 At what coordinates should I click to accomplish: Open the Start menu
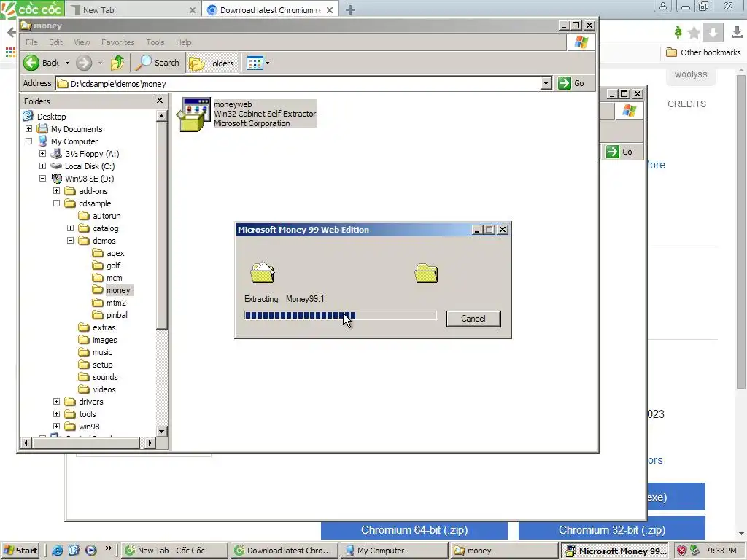click(20, 551)
